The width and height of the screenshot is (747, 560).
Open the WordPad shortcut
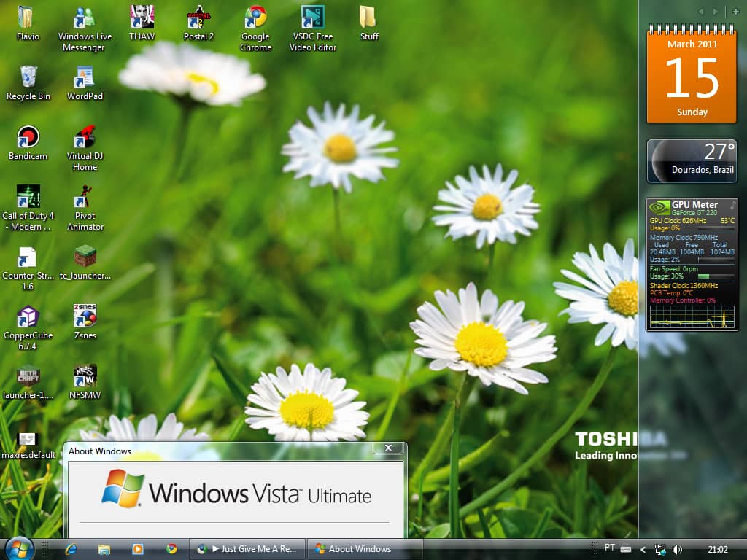coord(85,83)
